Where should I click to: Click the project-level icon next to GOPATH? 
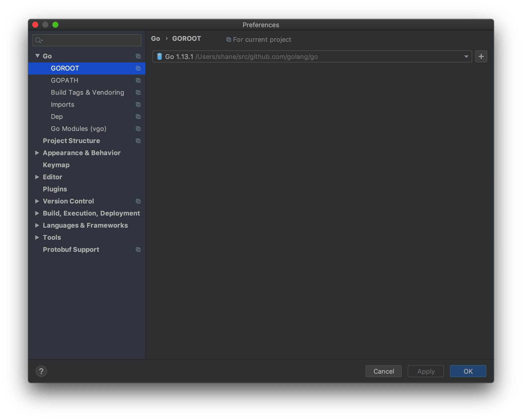(x=138, y=80)
